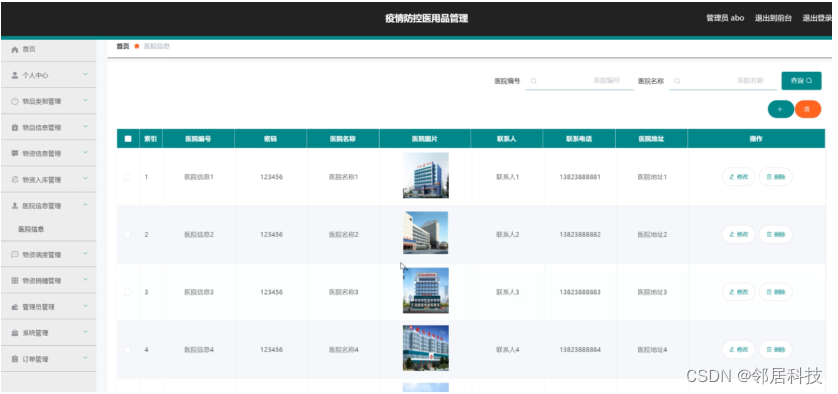The width and height of the screenshot is (838, 394).
Task: Click the icon beside 物品类别管理
Action: tap(15, 102)
